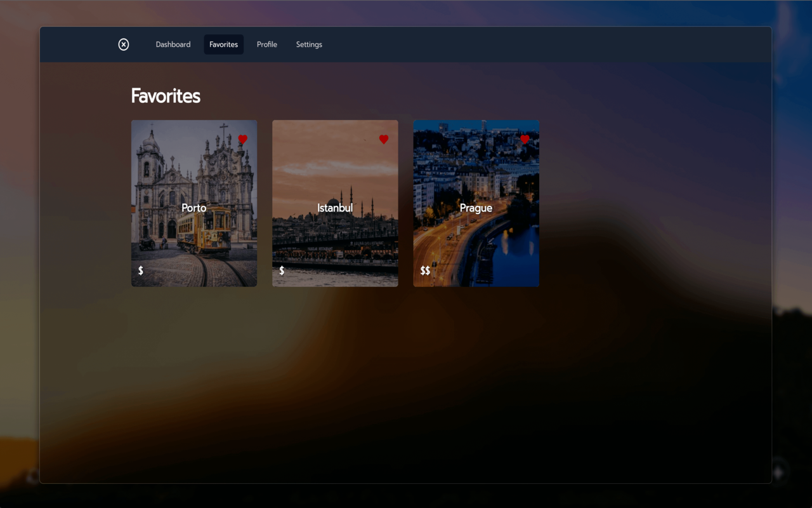The width and height of the screenshot is (812, 508).
Task: Switch to the Profile tab
Action: point(267,44)
